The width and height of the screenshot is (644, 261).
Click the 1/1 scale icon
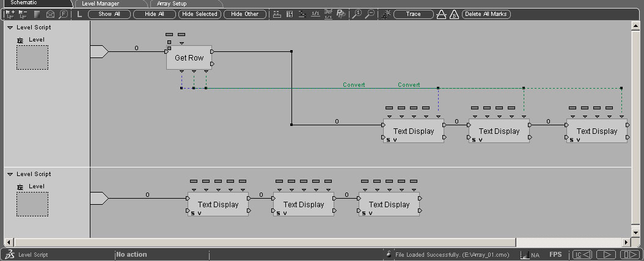coord(315,14)
